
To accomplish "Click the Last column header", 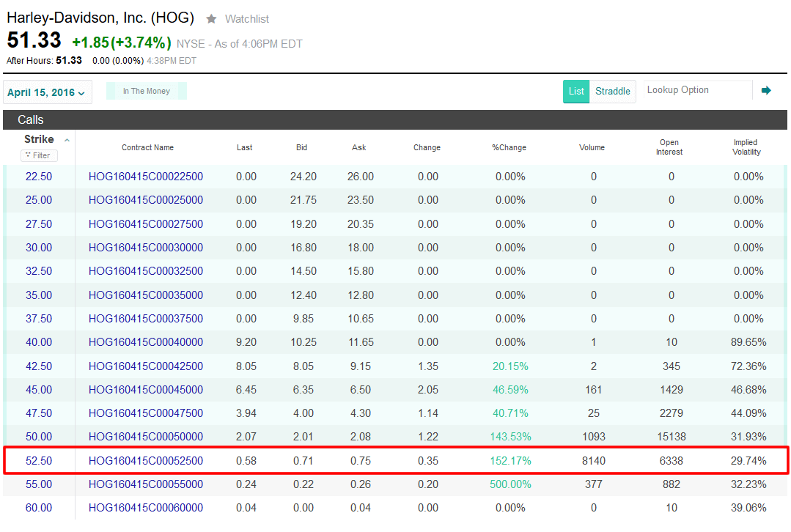I will pyautogui.click(x=245, y=148).
